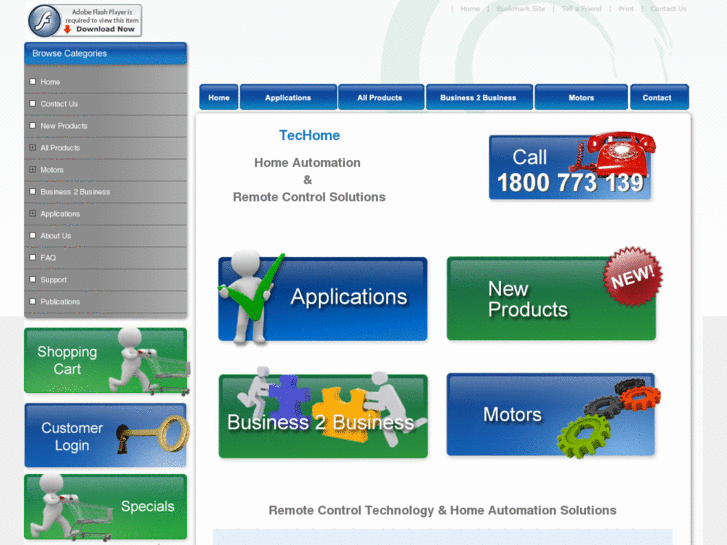The height and width of the screenshot is (545, 727).
Task: Click Business 2 Business in sidebar
Action: click(x=75, y=192)
